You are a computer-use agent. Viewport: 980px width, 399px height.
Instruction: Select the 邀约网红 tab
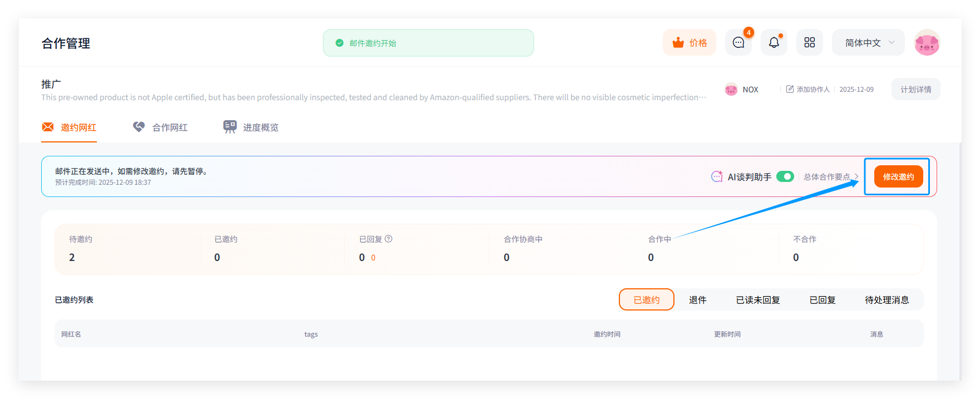click(69, 127)
